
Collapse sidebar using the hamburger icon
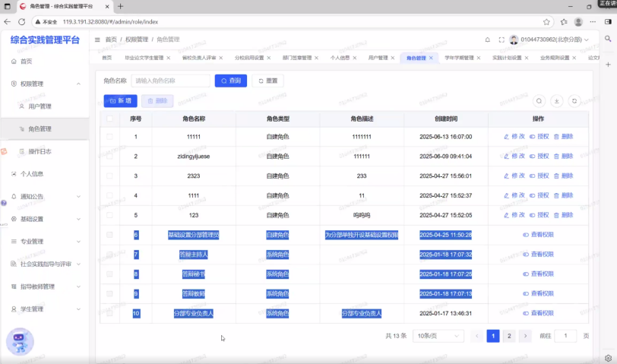click(97, 39)
